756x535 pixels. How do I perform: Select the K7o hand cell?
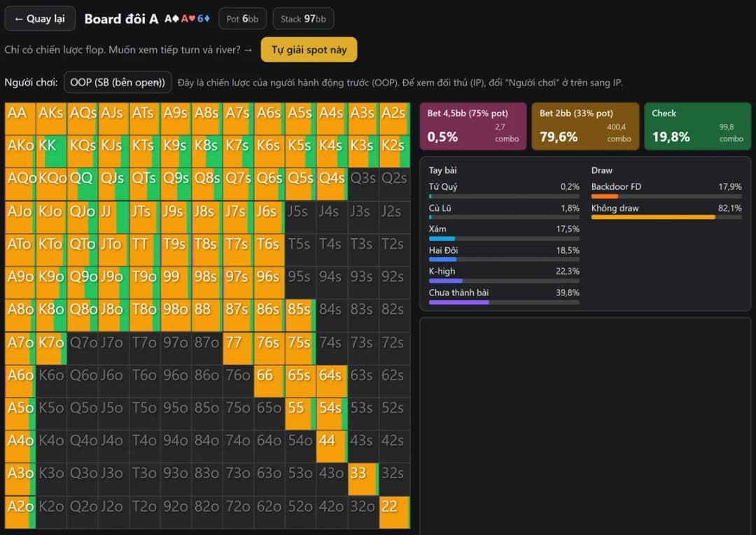pyautogui.click(x=52, y=348)
